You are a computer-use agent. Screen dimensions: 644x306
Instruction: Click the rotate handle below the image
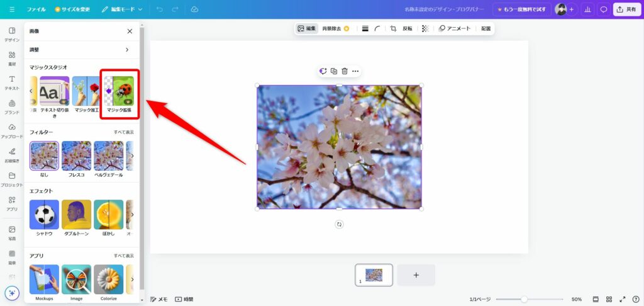click(339, 224)
